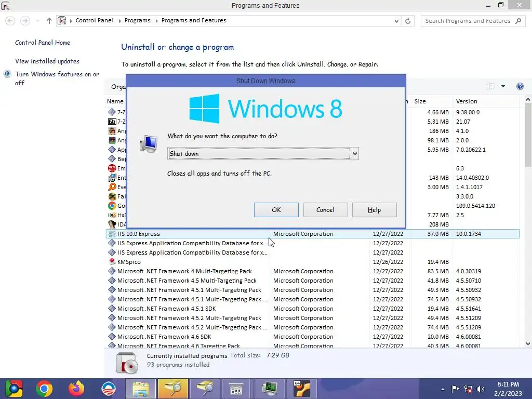Open the Start button on the taskbar

click(14, 389)
